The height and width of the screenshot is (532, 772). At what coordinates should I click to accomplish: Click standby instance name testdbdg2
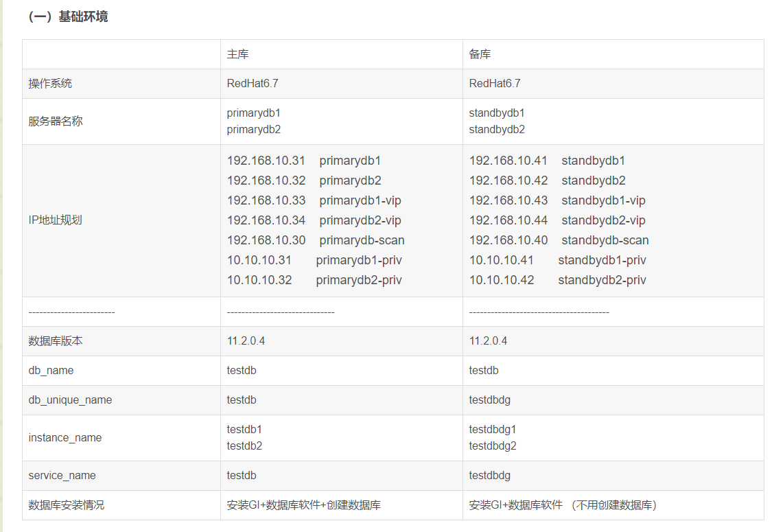(x=493, y=446)
